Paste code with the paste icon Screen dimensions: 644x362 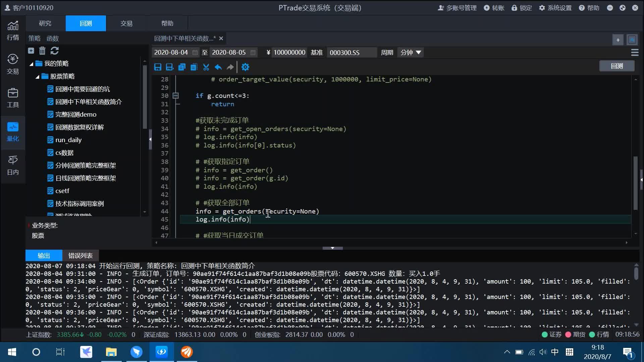click(x=194, y=67)
